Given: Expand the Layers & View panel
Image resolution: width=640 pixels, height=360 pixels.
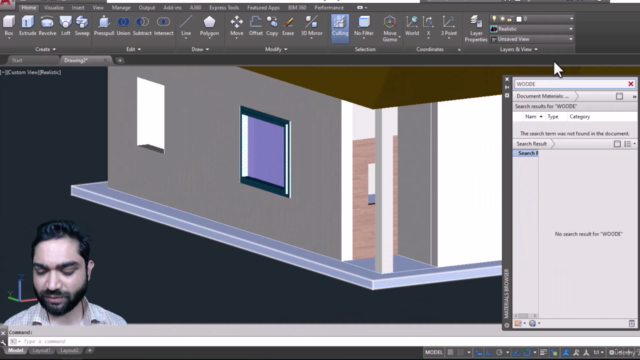Looking at the screenshot, I should coord(519,49).
